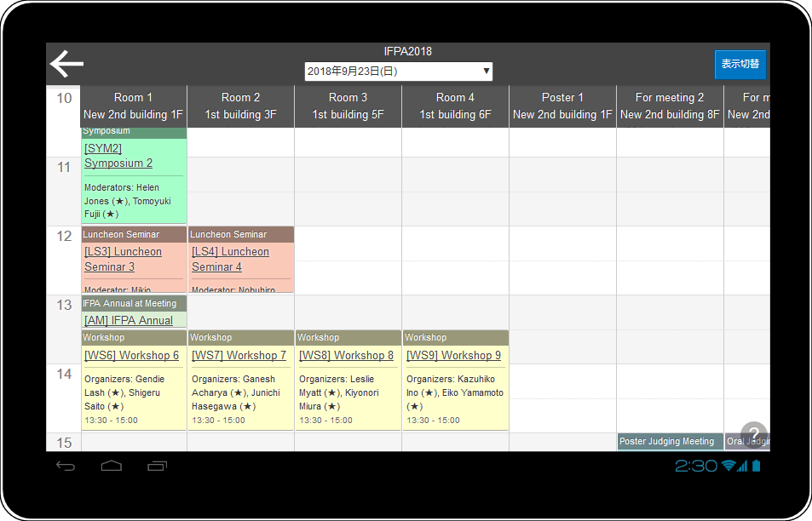Click the Poster Judging Meeting session

(x=670, y=441)
